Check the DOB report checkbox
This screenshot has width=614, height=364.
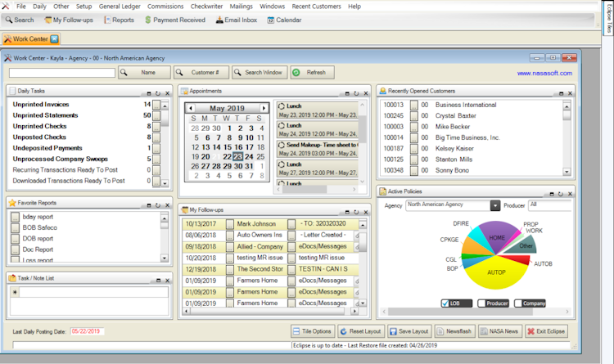click(x=15, y=239)
